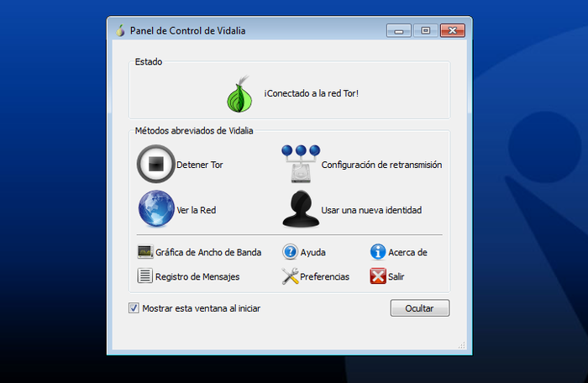Image resolution: width=588 pixels, height=383 pixels.
Task: Click the Detener Tor stop icon
Action: click(156, 164)
